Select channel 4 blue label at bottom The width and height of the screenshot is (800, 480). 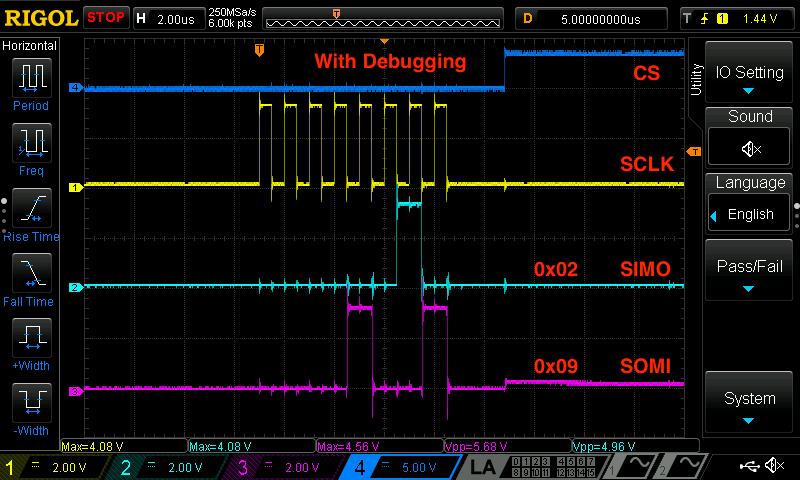[360, 467]
